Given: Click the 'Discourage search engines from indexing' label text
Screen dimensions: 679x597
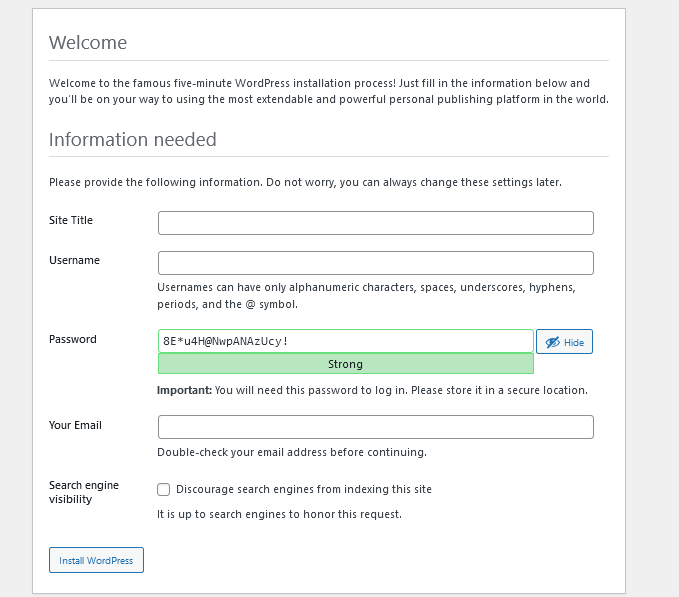Looking at the screenshot, I should coord(304,489).
